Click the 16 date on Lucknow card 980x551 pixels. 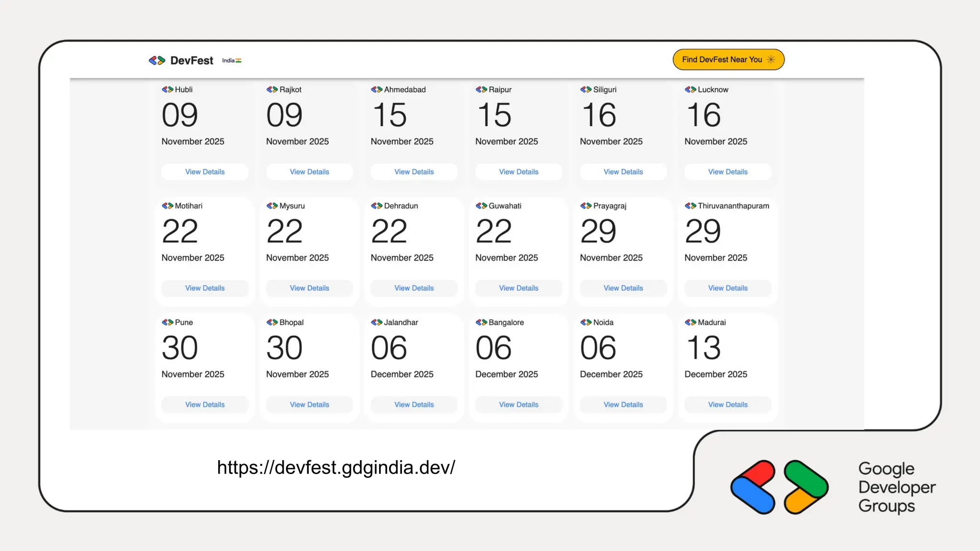coord(703,115)
